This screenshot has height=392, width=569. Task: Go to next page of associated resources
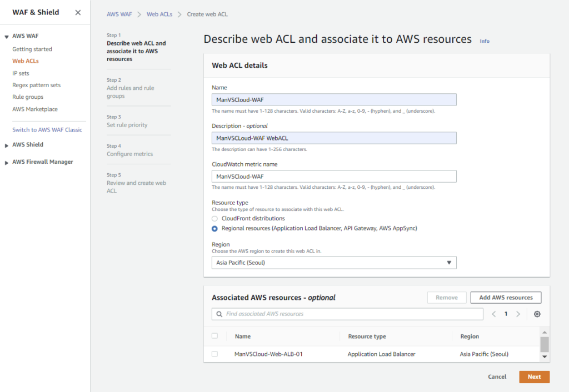pyautogui.click(x=518, y=314)
